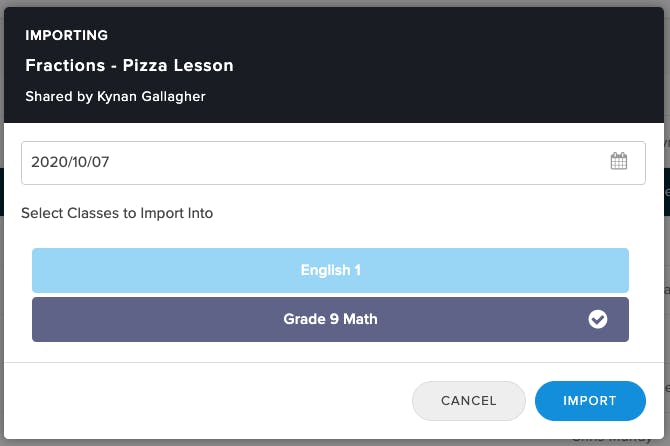
Task: Enable the light blue English 1 option
Action: click(330, 270)
